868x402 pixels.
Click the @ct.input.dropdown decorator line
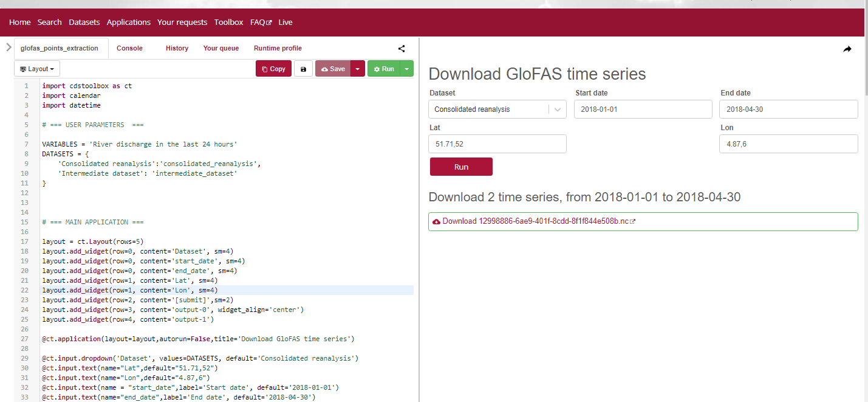pyautogui.click(x=200, y=358)
